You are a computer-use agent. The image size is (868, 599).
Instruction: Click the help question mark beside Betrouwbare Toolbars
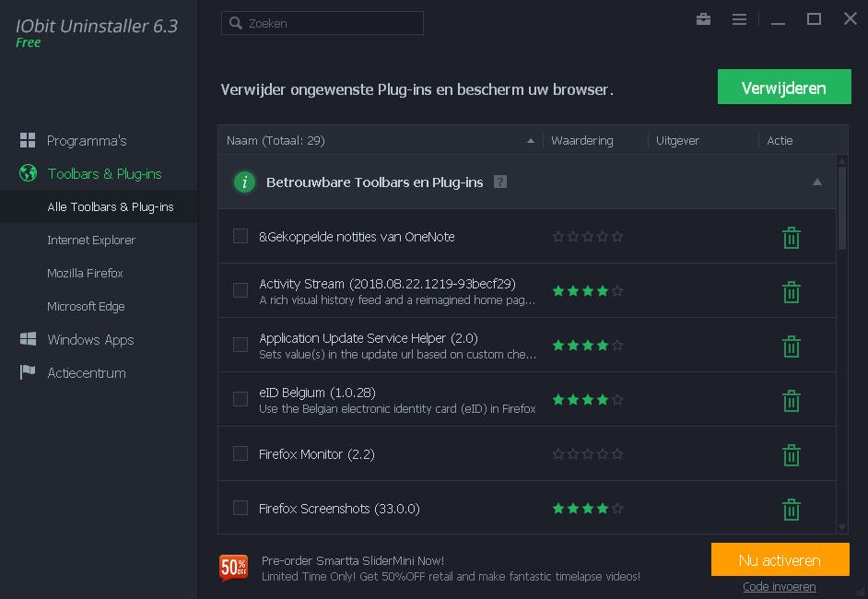click(500, 182)
